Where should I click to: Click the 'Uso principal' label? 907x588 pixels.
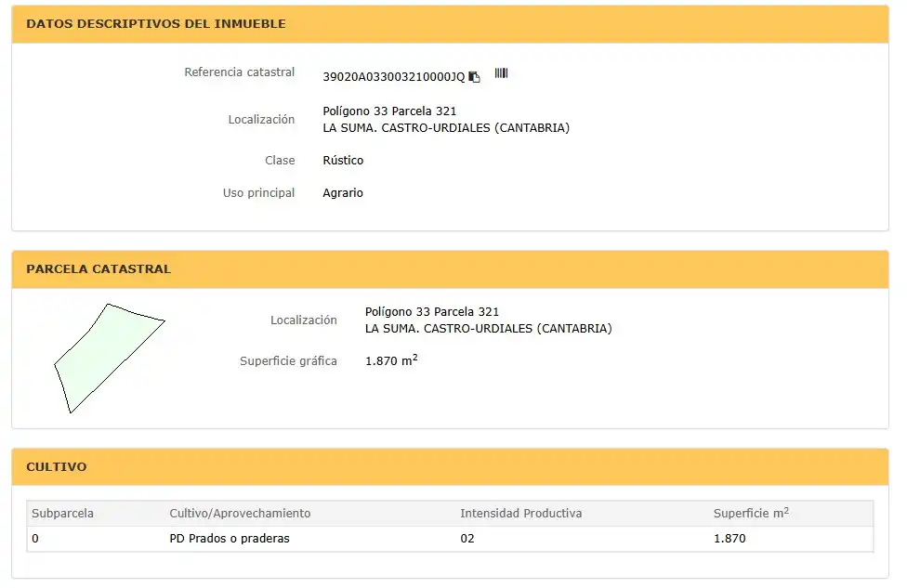258,192
